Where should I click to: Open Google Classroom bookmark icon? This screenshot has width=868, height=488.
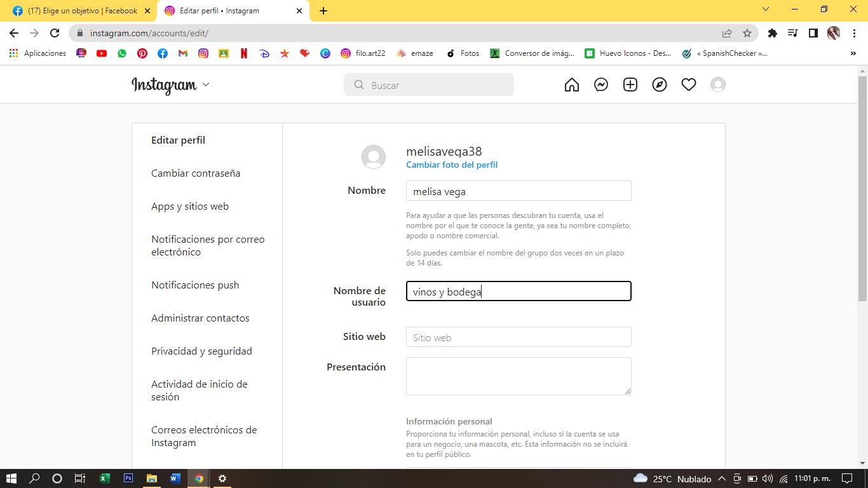[x=224, y=53]
